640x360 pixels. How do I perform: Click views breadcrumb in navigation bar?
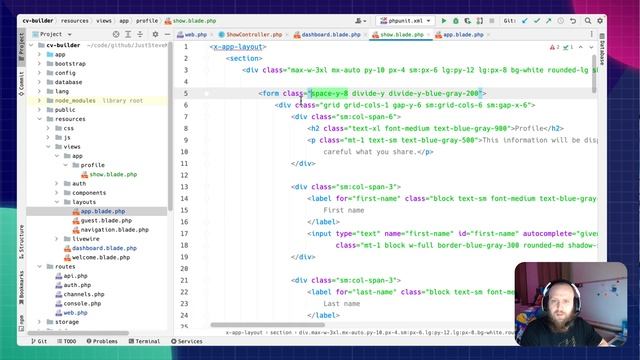[x=104, y=21]
